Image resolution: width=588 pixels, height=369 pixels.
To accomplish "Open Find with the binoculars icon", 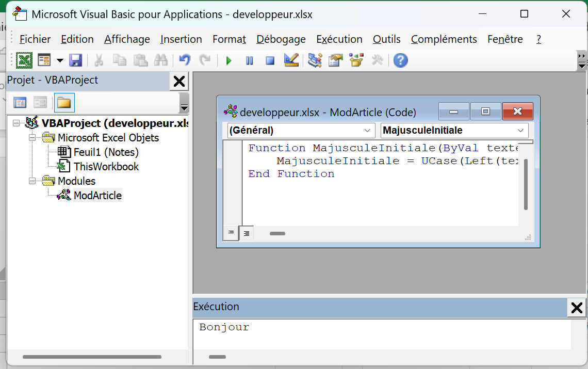I will pyautogui.click(x=161, y=60).
